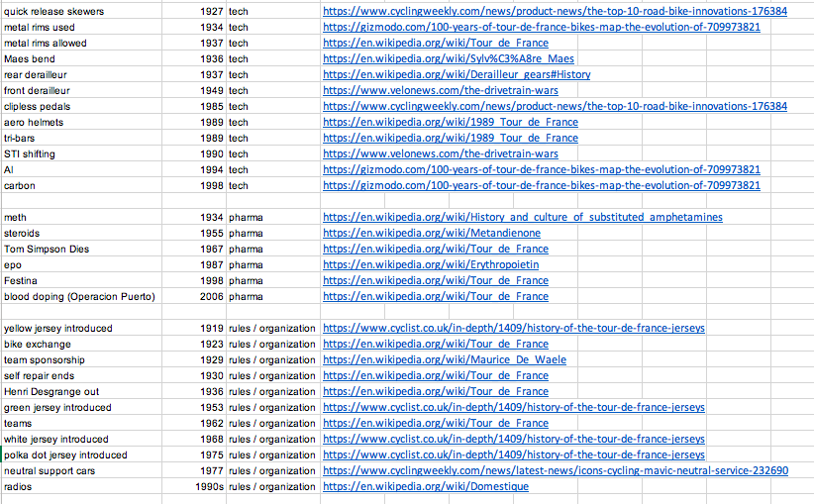Select the white jersey introduced cell
This screenshot has height=504, width=814.
pos(81,439)
